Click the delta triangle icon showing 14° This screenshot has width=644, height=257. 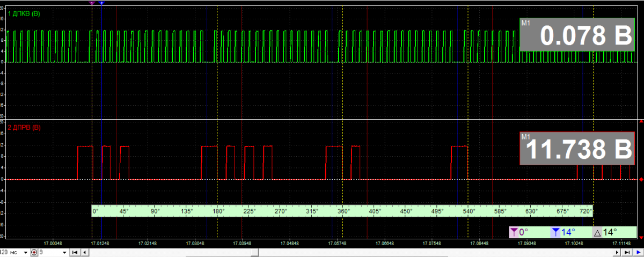click(597, 232)
